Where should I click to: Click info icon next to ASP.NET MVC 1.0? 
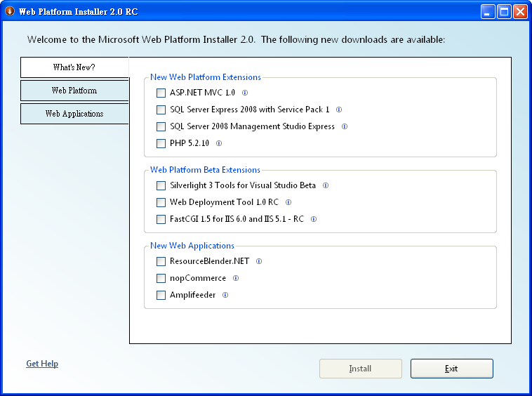coord(245,93)
